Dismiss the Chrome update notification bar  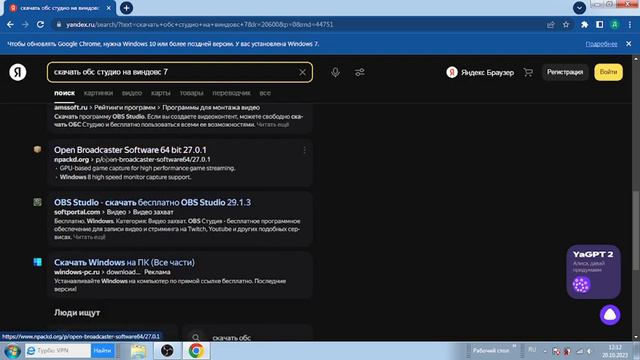629,44
